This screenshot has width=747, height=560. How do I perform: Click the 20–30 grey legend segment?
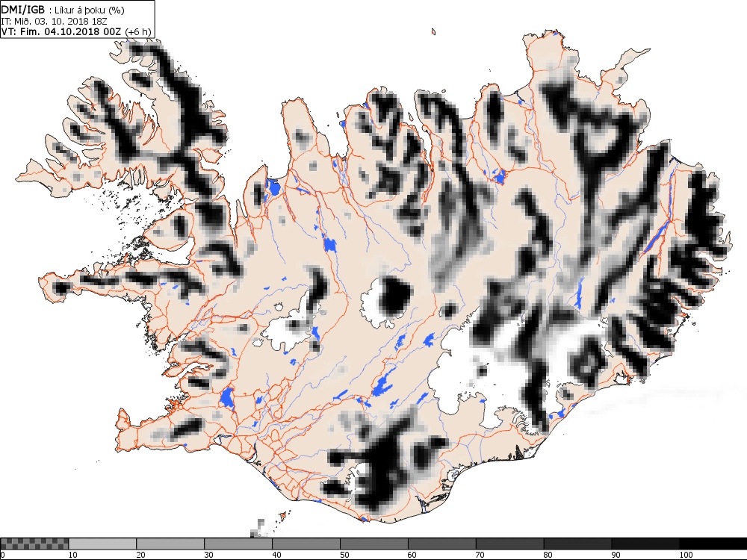tap(170, 544)
